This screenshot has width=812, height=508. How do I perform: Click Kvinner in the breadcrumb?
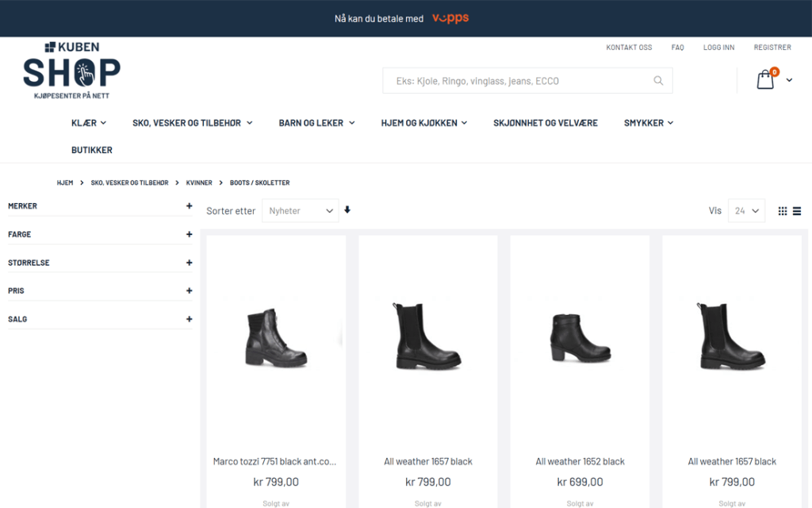click(199, 183)
